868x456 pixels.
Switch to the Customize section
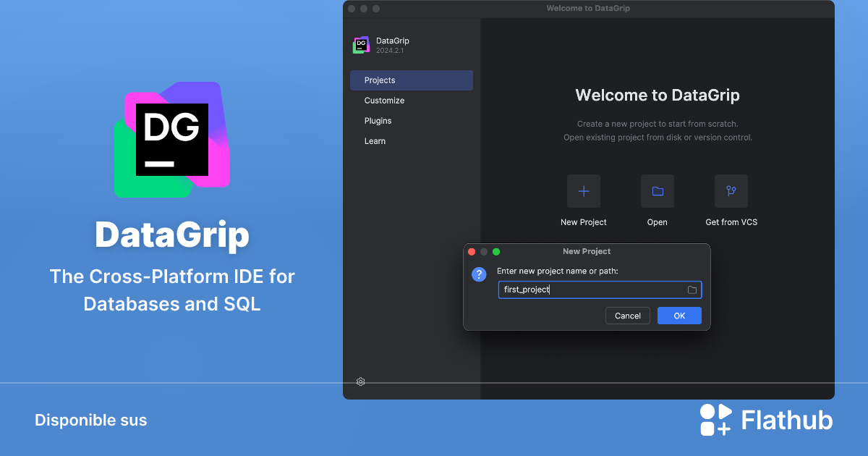point(384,101)
